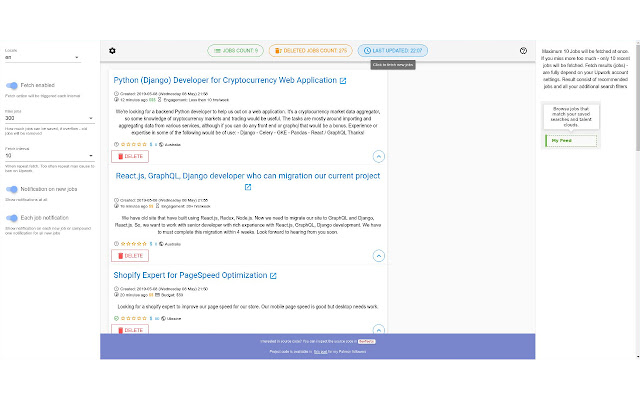
Task: Click the help question mark icon
Action: [x=523, y=51]
